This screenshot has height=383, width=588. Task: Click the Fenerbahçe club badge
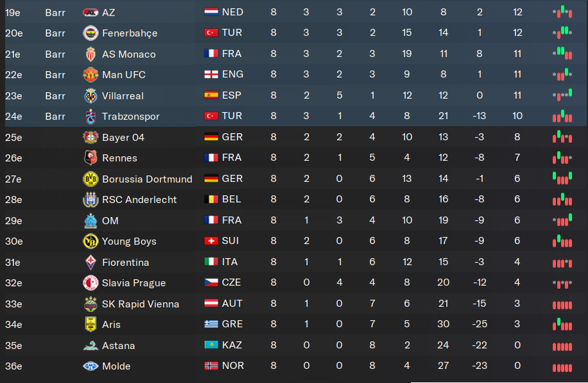click(90, 33)
